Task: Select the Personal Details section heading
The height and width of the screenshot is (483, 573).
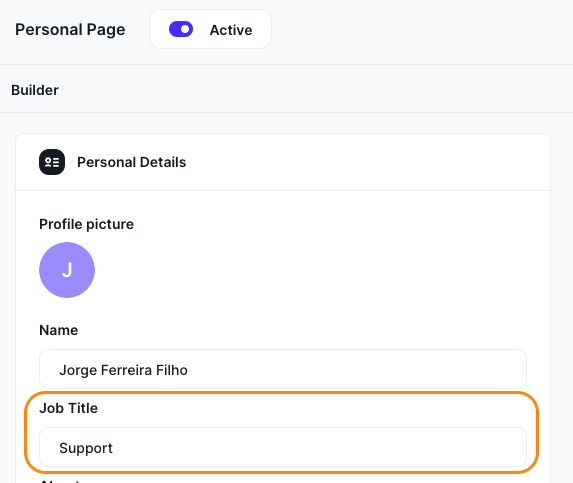Action: (132, 162)
